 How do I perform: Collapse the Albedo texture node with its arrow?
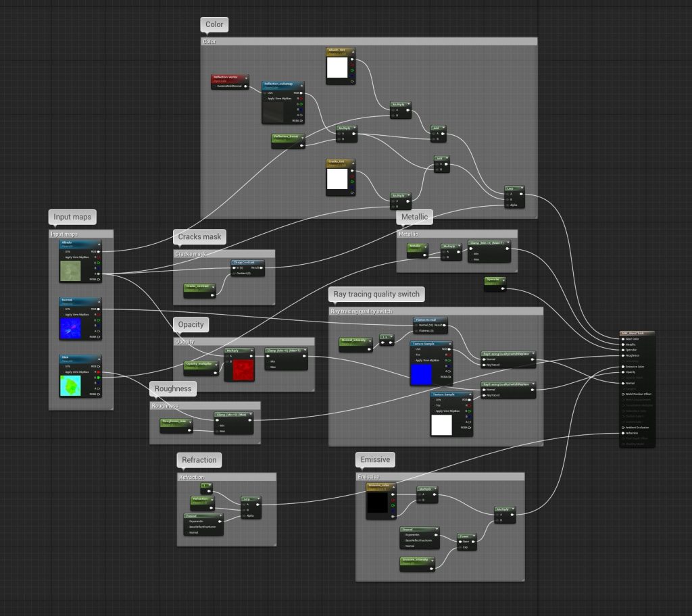99,244
